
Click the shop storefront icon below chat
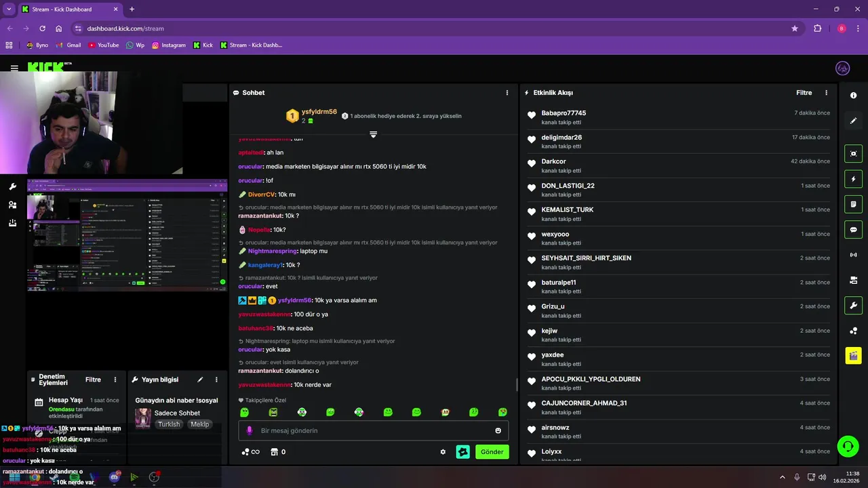[x=275, y=452]
